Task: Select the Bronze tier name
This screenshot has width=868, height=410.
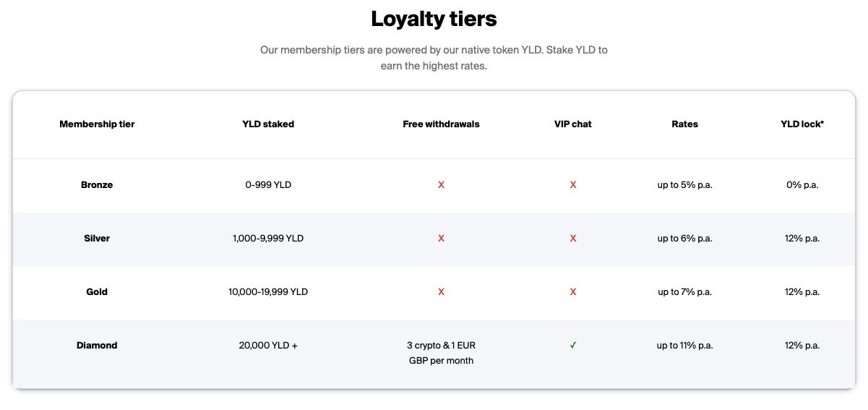Action: (x=97, y=185)
